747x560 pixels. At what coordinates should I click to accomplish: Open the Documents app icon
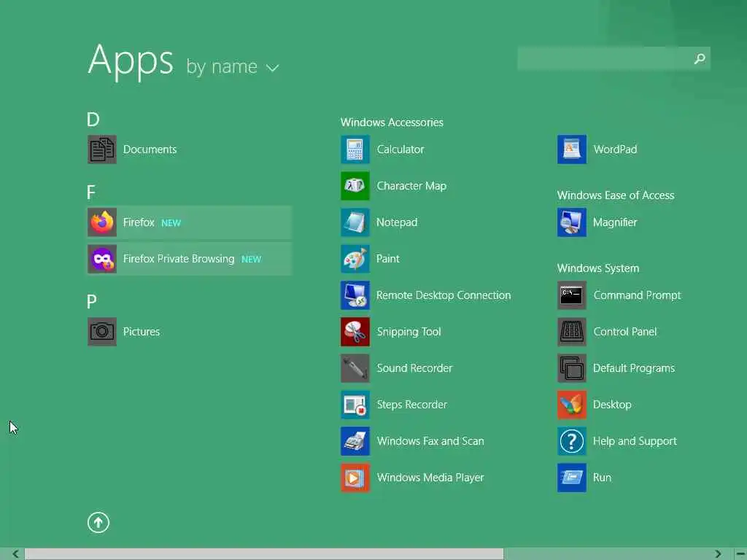coord(102,149)
